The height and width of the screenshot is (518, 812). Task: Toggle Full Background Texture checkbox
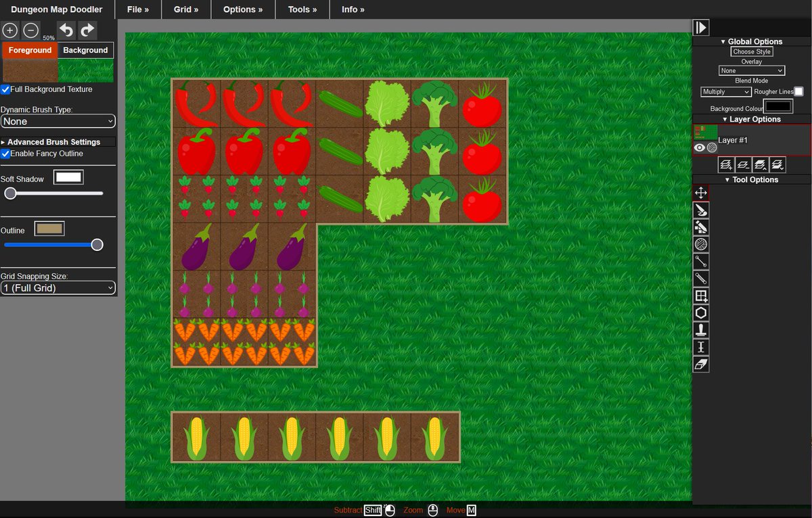pos(5,89)
